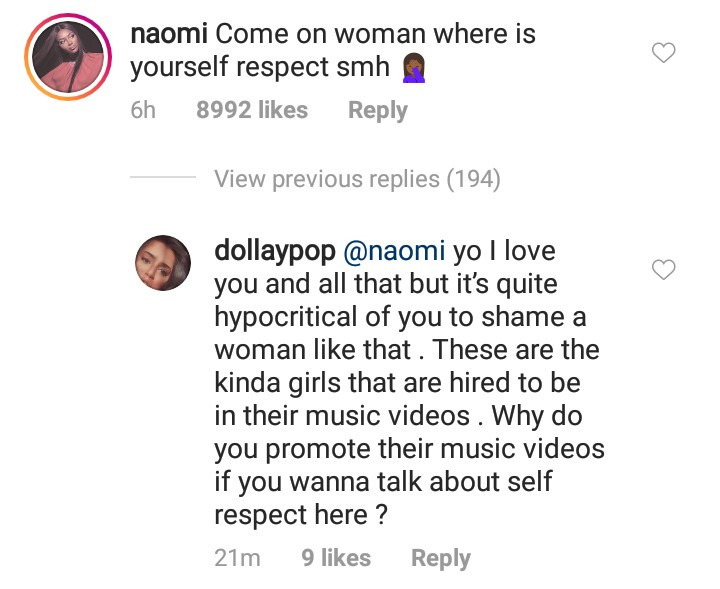720x589 pixels.
Task: Open dollaypop's profile picture
Action: [x=162, y=263]
